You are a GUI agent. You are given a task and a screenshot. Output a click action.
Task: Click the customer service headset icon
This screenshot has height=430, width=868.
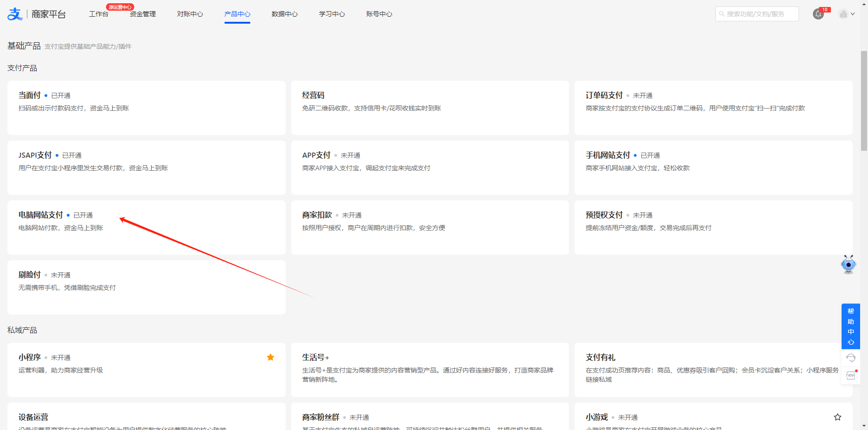tap(851, 358)
